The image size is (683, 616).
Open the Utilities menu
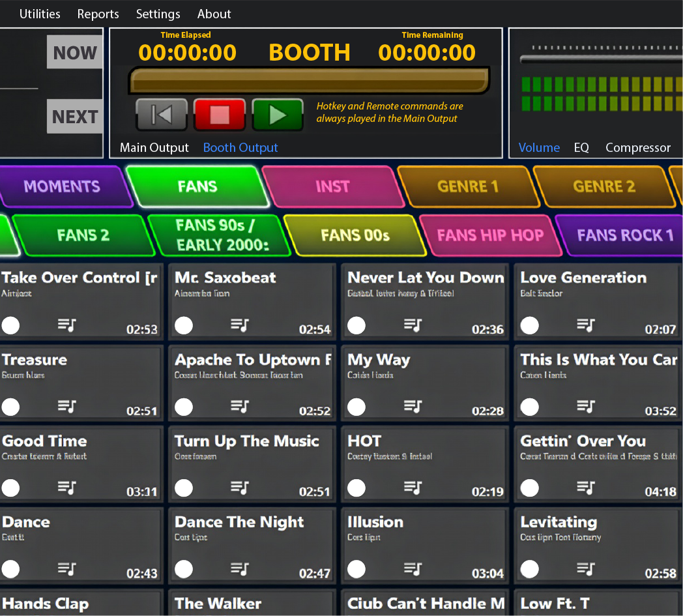40,14
